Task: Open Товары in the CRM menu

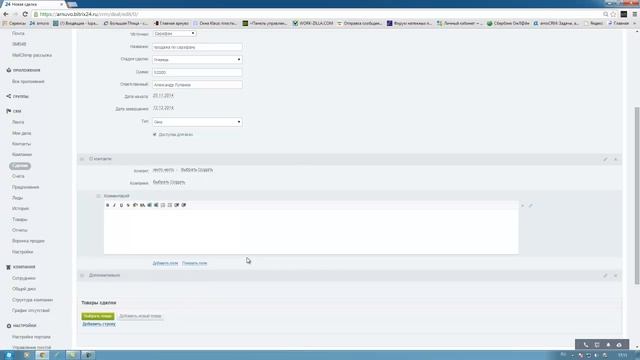Action: coord(20,219)
